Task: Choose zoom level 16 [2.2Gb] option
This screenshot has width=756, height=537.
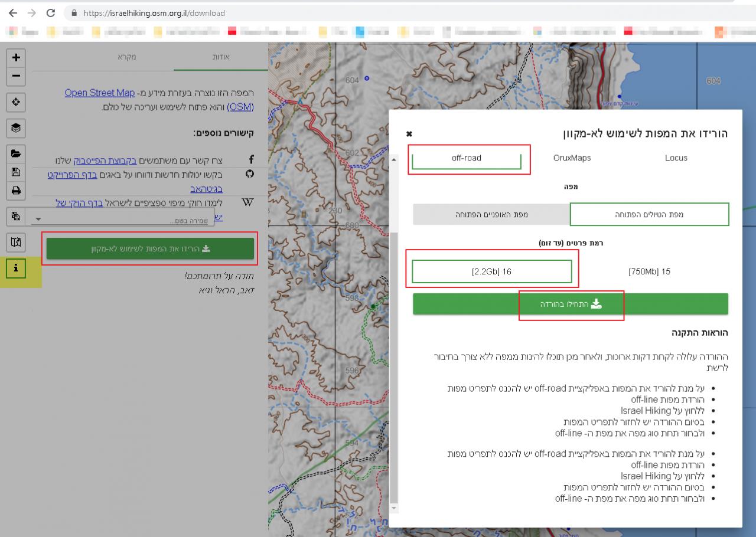Action: click(491, 272)
